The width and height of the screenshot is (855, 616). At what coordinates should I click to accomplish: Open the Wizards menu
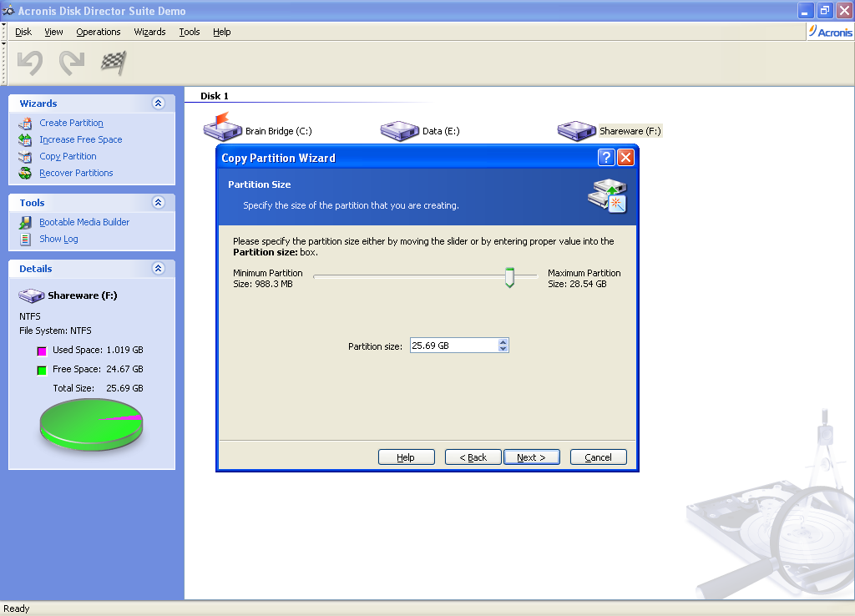tap(150, 32)
